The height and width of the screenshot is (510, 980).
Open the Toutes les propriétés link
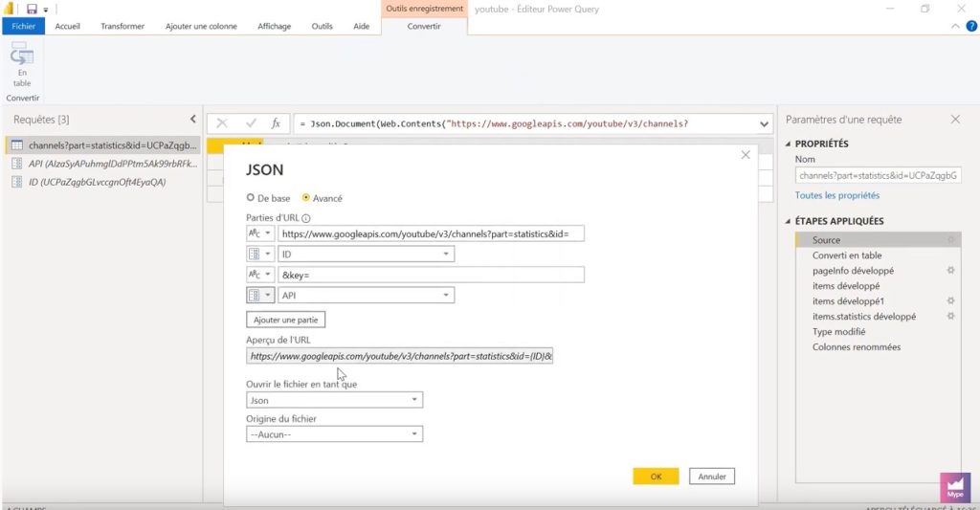(836, 195)
